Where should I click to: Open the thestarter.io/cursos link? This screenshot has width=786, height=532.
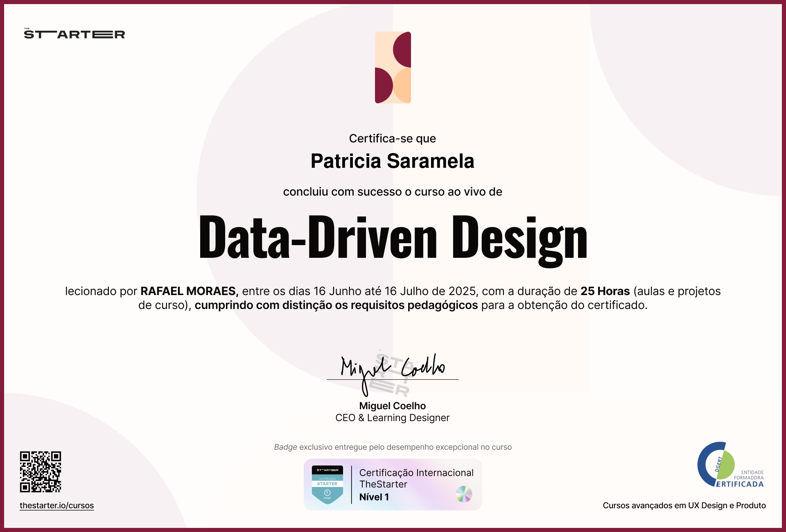[57, 505]
